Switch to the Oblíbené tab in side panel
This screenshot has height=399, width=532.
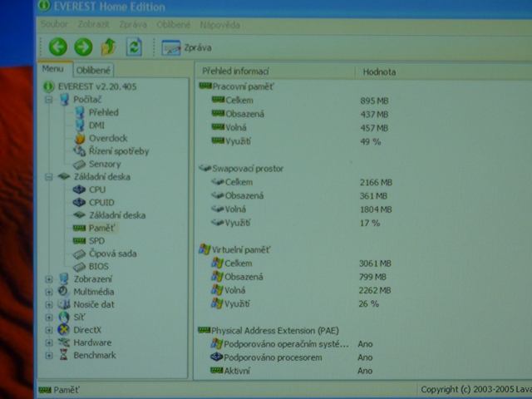pos(93,70)
